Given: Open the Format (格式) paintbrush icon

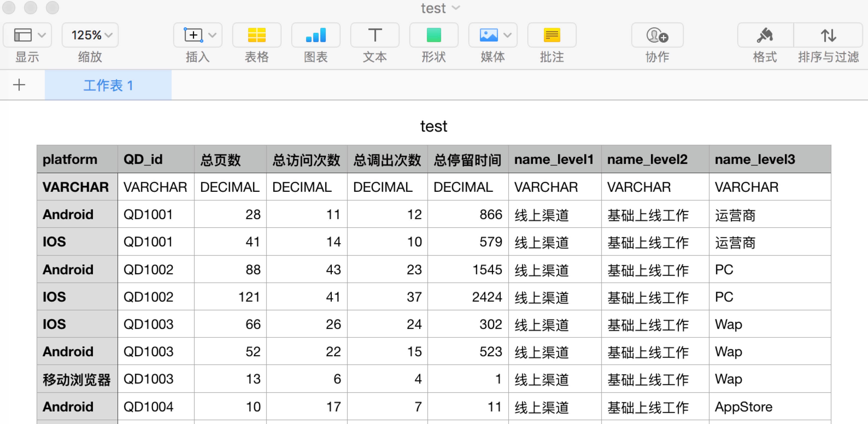Looking at the screenshot, I should [x=764, y=35].
